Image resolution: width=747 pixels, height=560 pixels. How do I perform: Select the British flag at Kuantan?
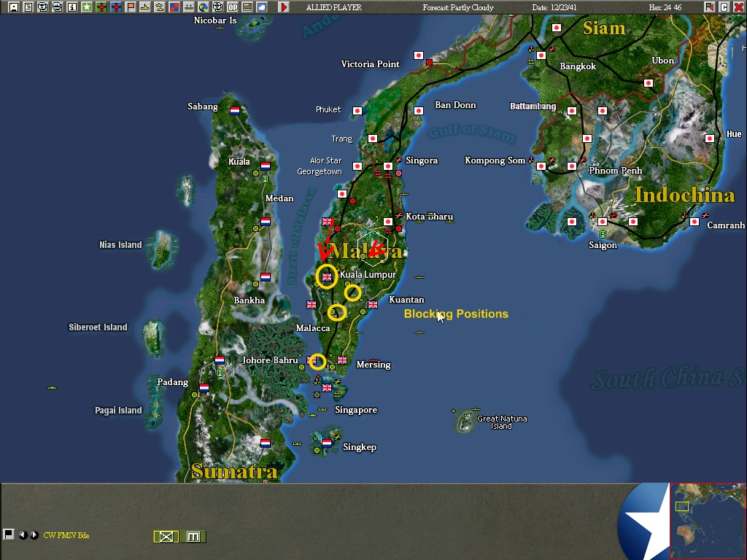point(373,304)
